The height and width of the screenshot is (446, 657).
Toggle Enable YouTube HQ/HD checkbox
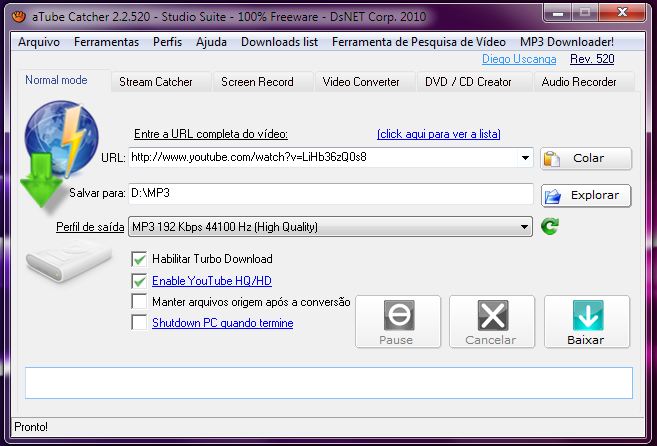pos(139,281)
